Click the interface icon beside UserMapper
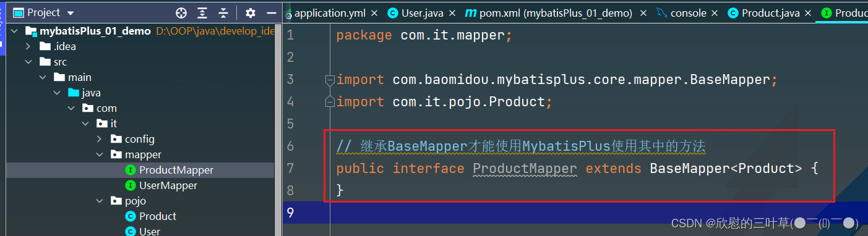 pos(131,185)
